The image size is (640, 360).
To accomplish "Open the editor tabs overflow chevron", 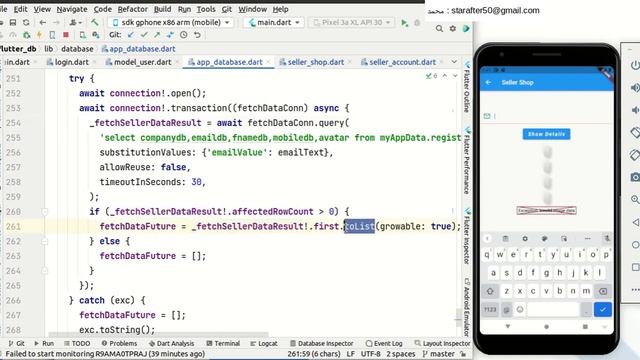I will [x=454, y=62].
